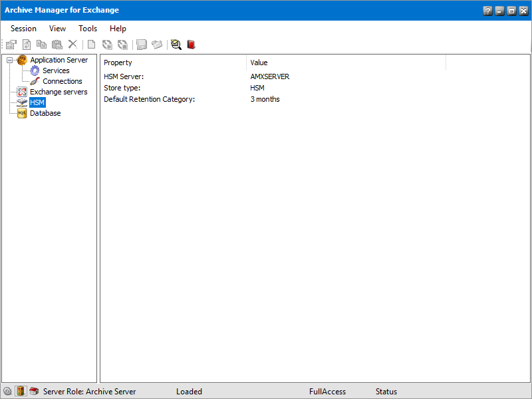The image size is (532, 399).
Task: Click the 'Status' status bar text
Action: click(x=386, y=392)
